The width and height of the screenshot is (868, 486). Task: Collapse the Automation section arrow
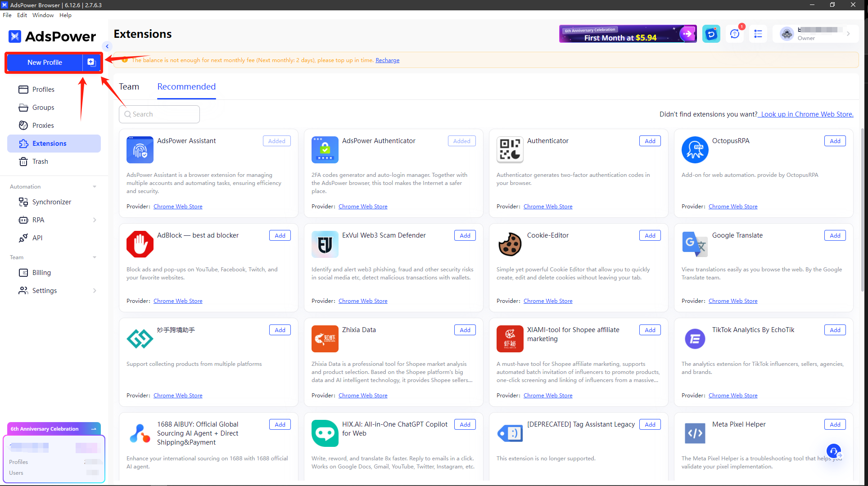(95, 187)
